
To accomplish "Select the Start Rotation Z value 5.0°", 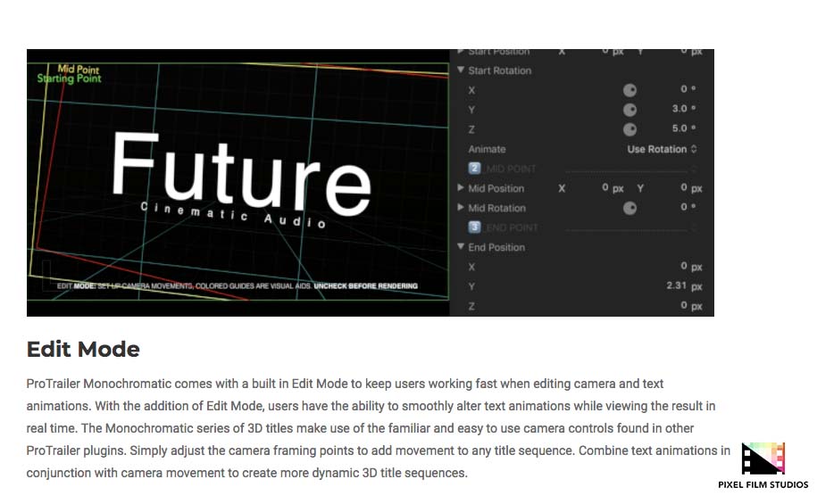I will tap(684, 128).
